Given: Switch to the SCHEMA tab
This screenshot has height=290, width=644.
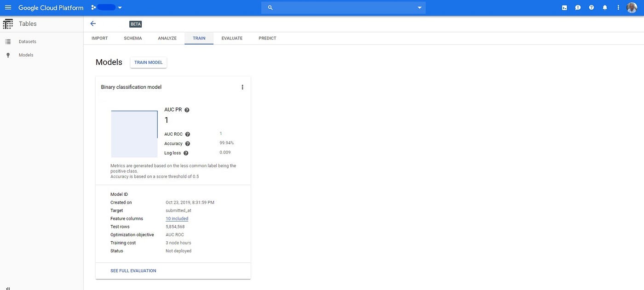Looking at the screenshot, I should click(x=132, y=38).
